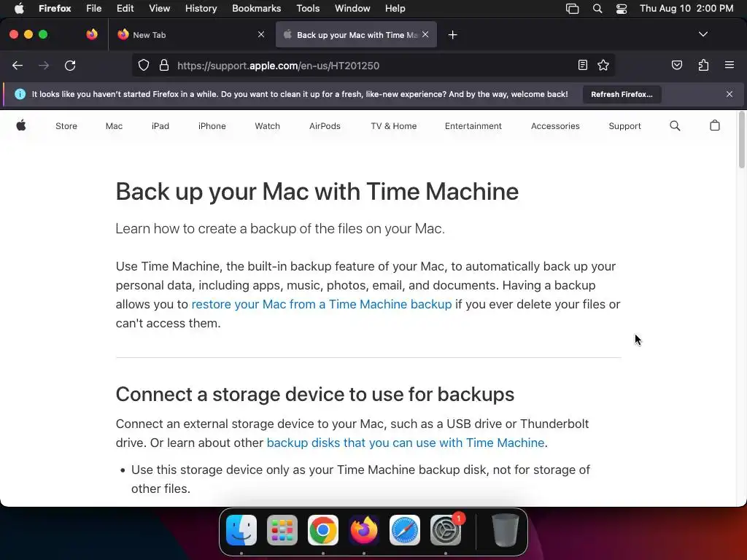Open Entertainment in Apple navigation

click(x=473, y=126)
